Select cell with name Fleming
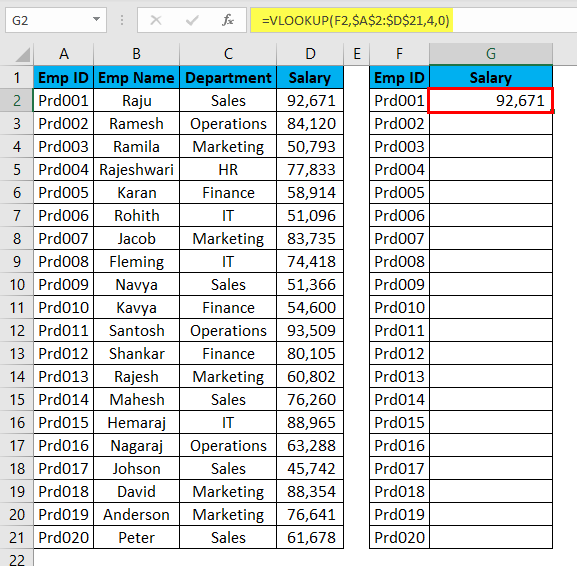This screenshot has height=566, width=577. [x=137, y=262]
